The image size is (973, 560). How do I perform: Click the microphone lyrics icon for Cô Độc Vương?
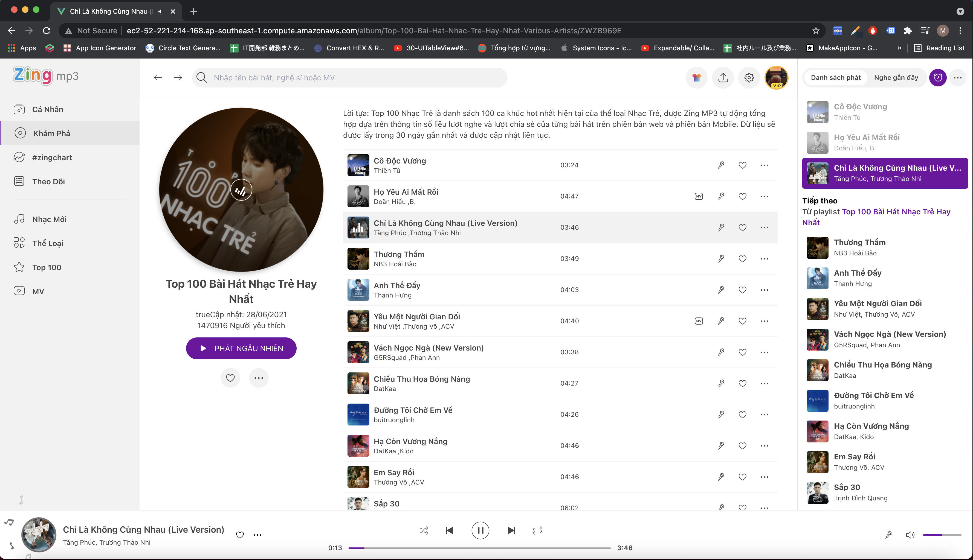click(x=721, y=165)
